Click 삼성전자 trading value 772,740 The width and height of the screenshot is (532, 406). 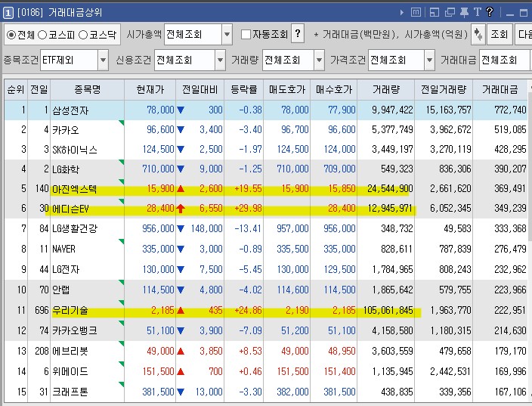pyautogui.click(x=510, y=110)
